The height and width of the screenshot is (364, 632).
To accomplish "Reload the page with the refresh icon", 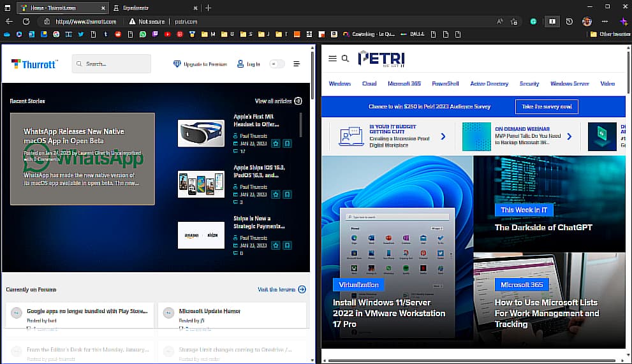I will coord(26,22).
